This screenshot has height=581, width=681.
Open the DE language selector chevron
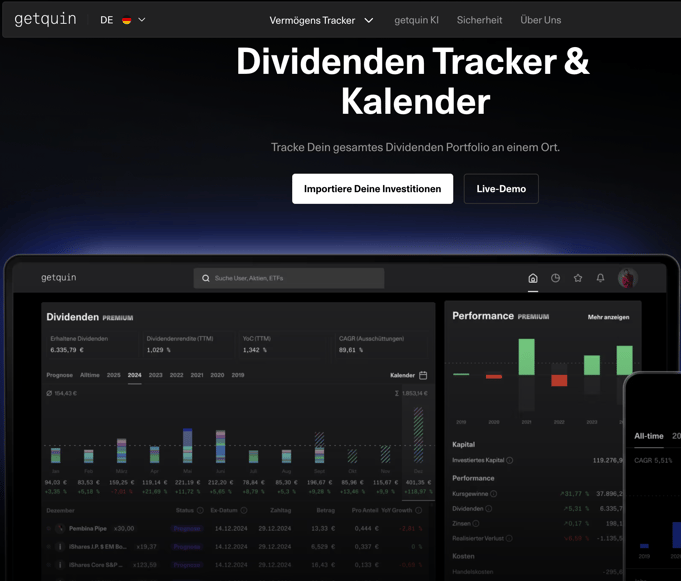click(142, 20)
